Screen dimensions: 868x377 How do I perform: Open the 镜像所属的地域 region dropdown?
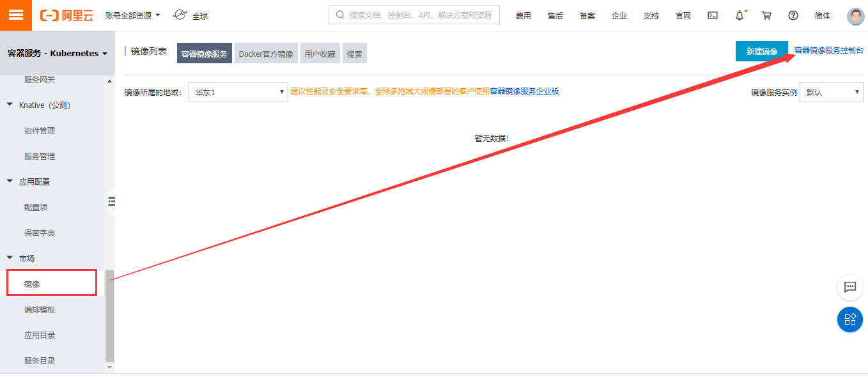(x=238, y=91)
